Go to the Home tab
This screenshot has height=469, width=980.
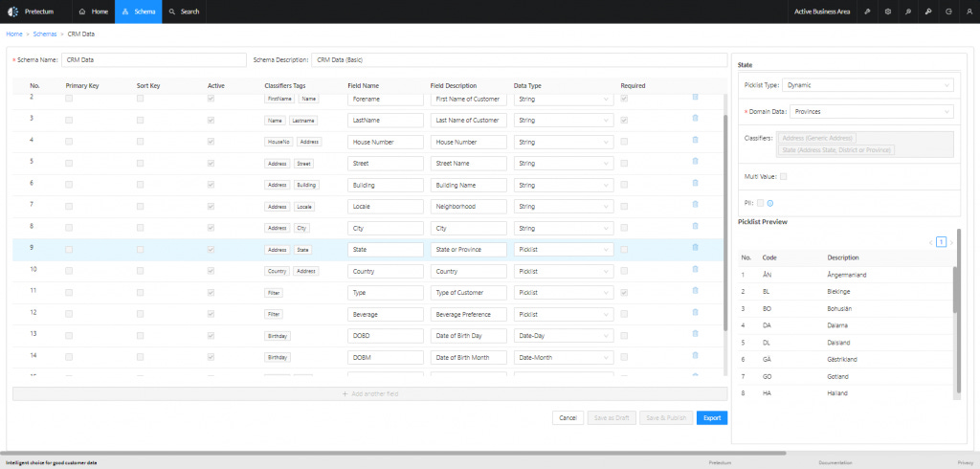point(94,11)
